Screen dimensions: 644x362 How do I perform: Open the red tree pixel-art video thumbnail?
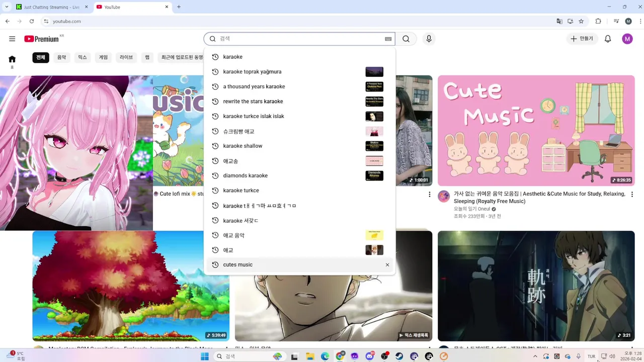coord(131,286)
